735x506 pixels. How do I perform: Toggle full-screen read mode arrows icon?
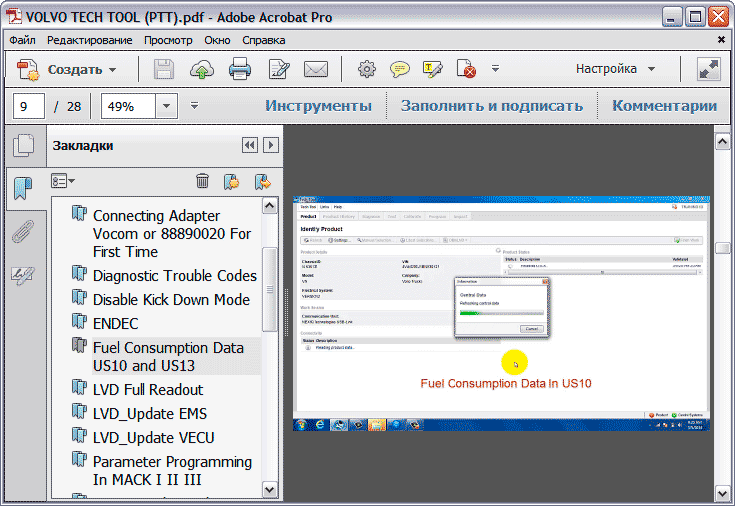(x=709, y=70)
